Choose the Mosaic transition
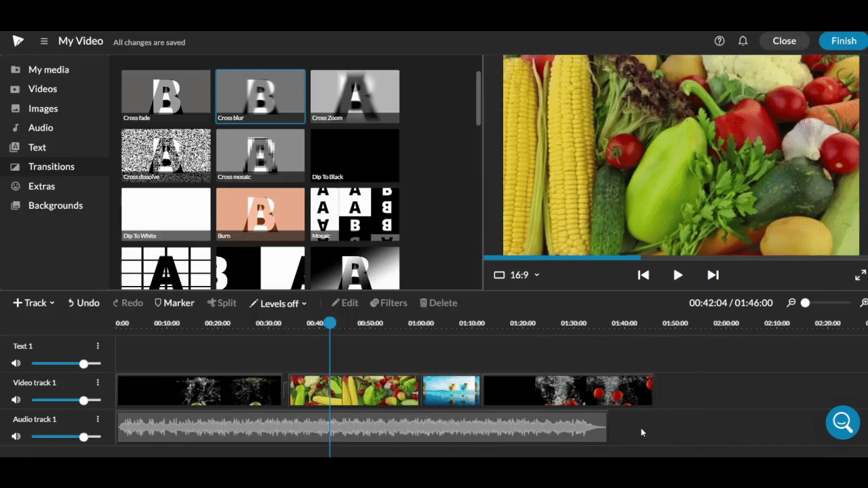 (x=355, y=214)
